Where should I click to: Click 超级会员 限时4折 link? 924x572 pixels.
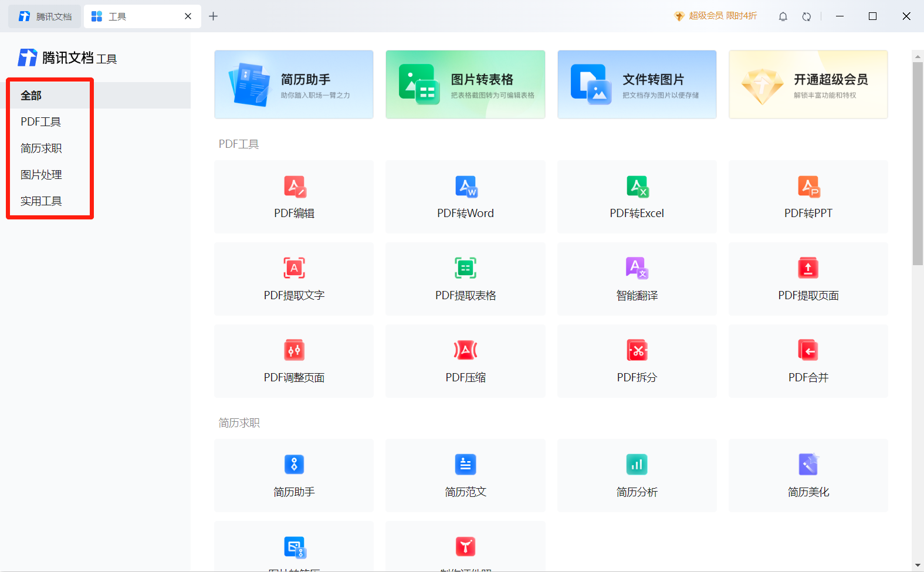coord(716,16)
